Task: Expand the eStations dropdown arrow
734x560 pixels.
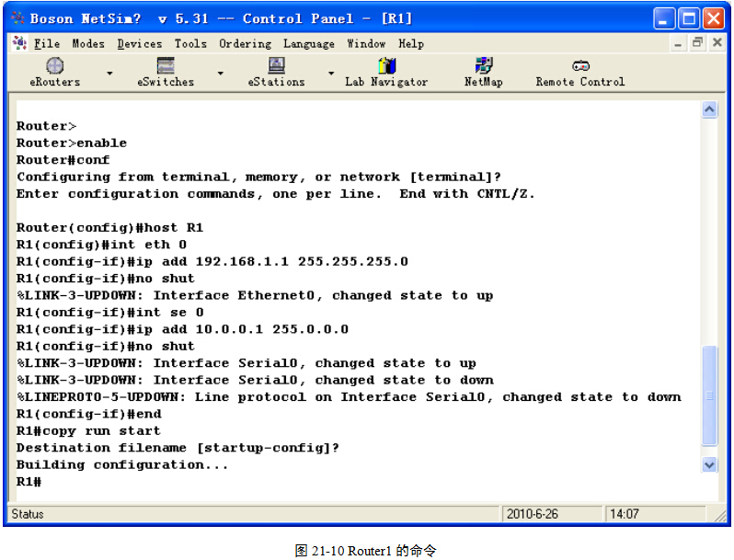Action: pyautogui.click(x=331, y=74)
